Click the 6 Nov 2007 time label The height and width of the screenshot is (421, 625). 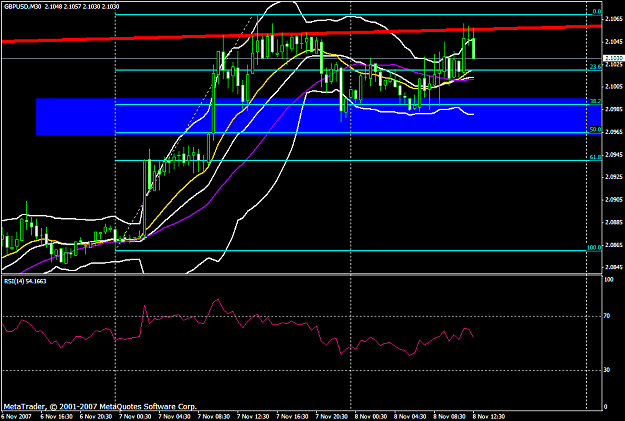(16, 416)
